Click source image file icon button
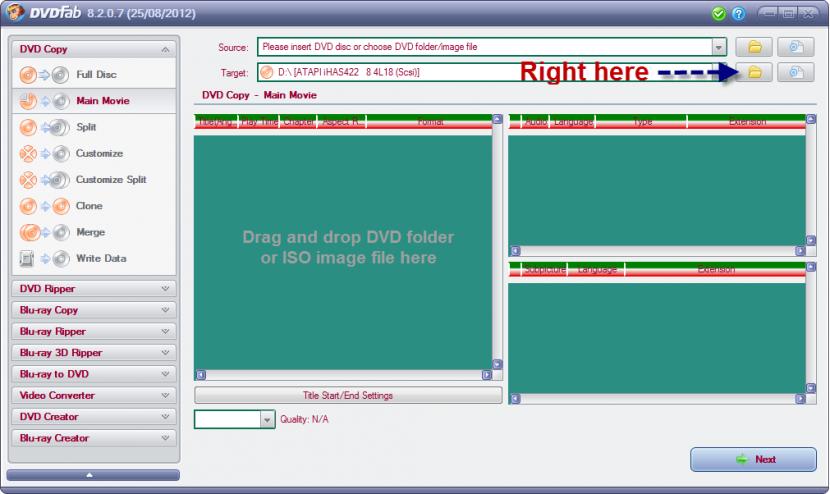Screen dimensions: 830x494 point(796,47)
